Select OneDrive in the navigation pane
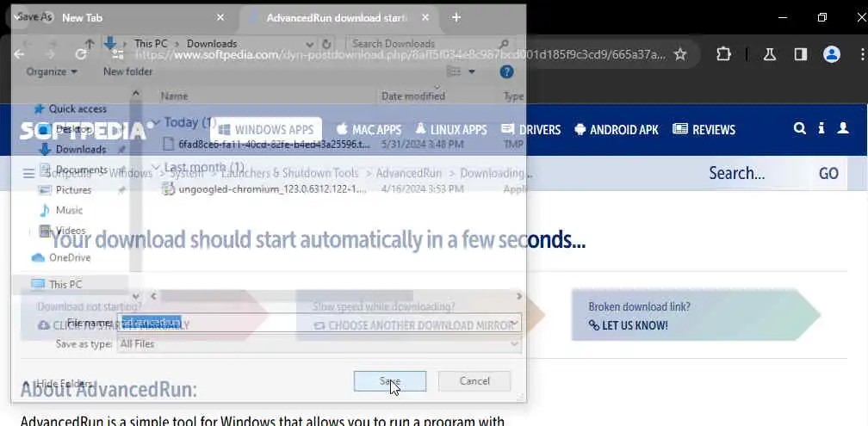868x426 pixels. pyautogui.click(x=69, y=257)
